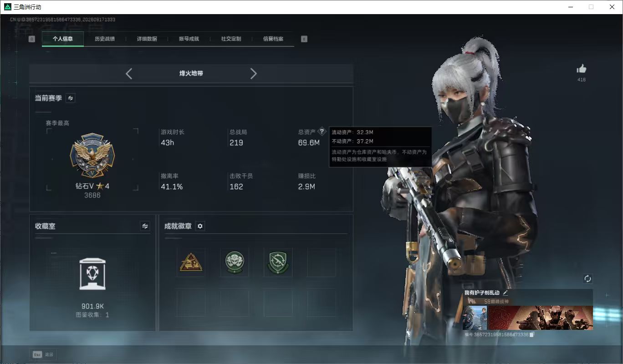Click the 赚损比 value 2.9M

306,187
